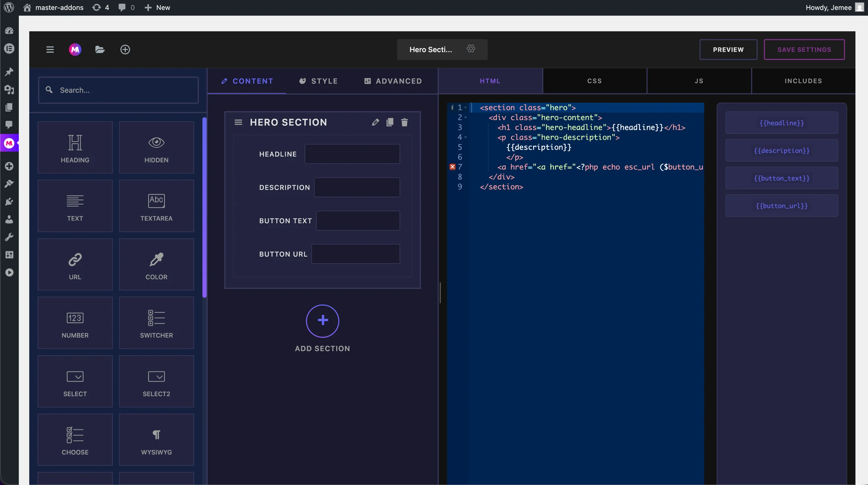The height and width of the screenshot is (485, 868).
Task: Click the Save Settings button
Action: (x=804, y=50)
